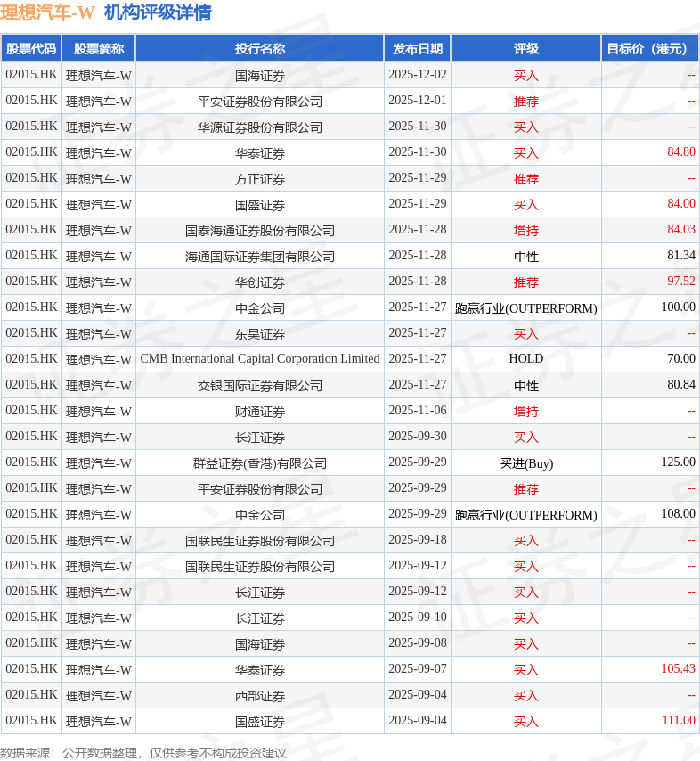Click target price 100.00
700x761 pixels.
tap(678, 307)
